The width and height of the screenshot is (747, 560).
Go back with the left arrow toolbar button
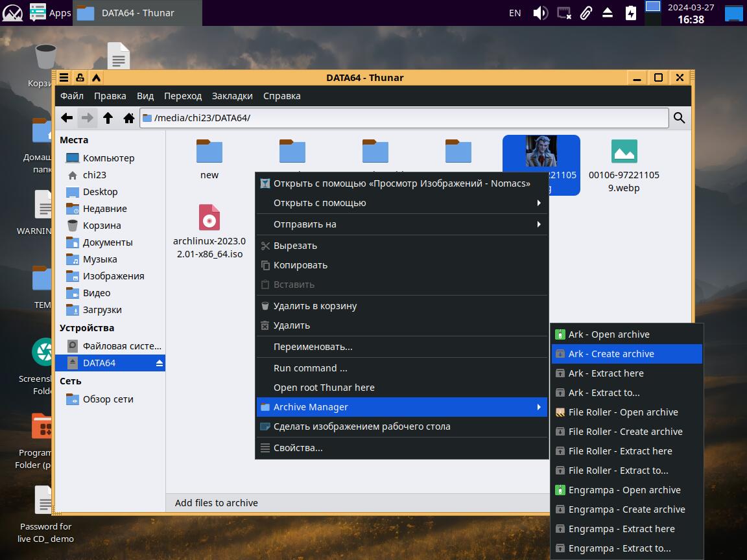coord(67,117)
